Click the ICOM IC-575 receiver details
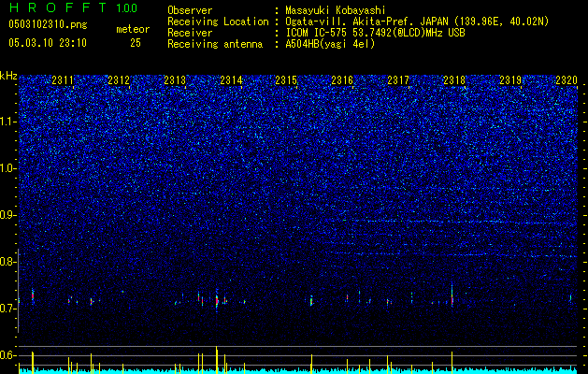Image resolution: width=588 pixels, height=374 pixels. pos(375,33)
